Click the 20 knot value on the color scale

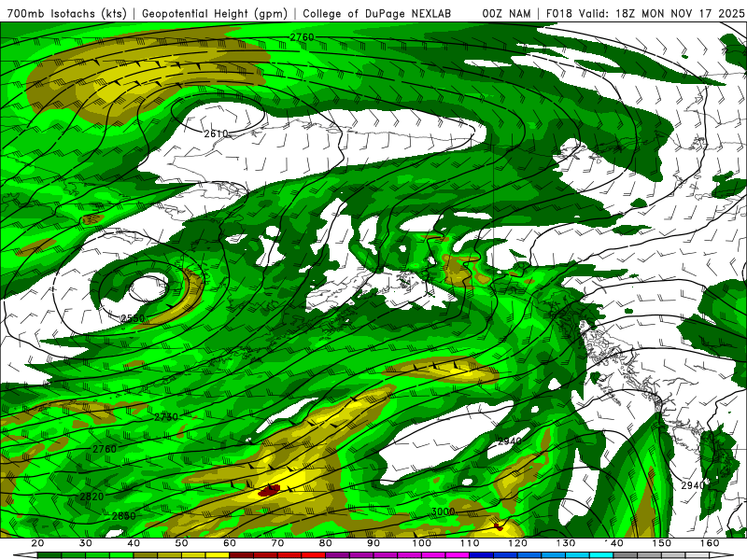[x=37, y=543]
